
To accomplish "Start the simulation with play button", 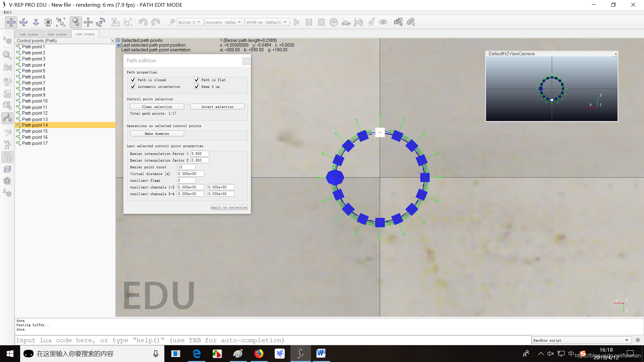I will [x=297, y=22].
